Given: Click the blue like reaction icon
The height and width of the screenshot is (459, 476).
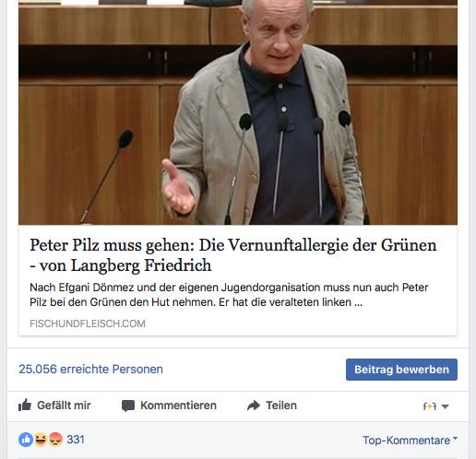Looking at the screenshot, I should (x=26, y=440).
